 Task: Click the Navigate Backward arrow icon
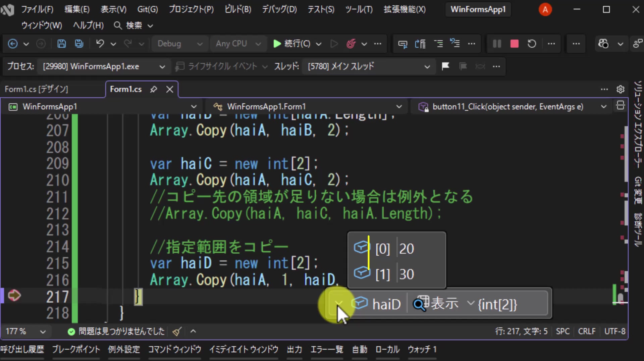pyautogui.click(x=13, y=44)
